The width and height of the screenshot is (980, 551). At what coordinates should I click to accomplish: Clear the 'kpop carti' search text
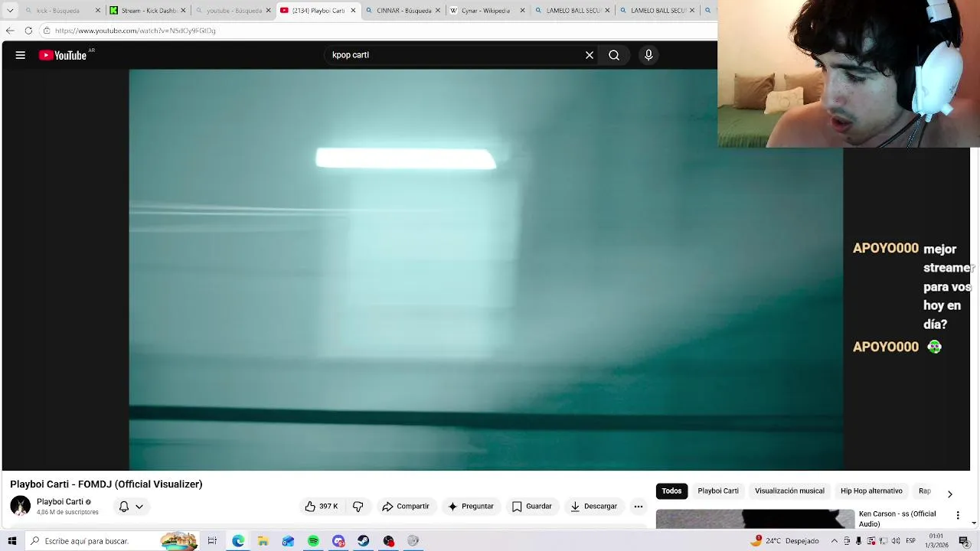[x=590, y=55]
